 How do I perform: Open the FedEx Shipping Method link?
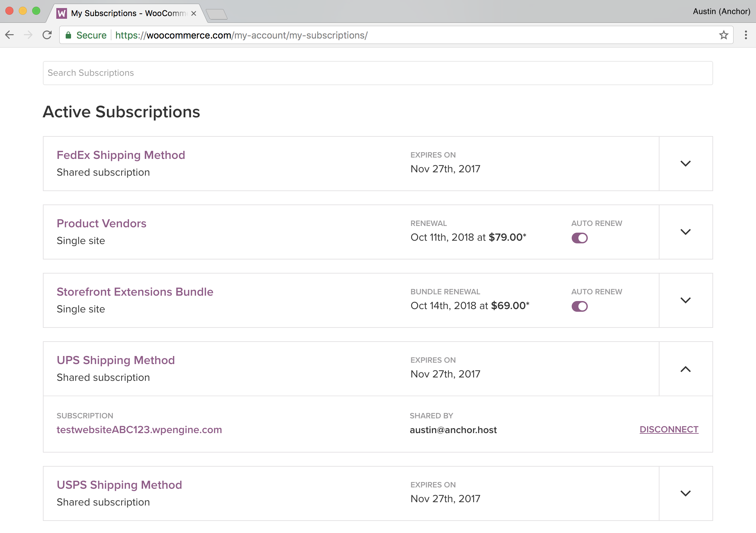click(x=121, y=155)
